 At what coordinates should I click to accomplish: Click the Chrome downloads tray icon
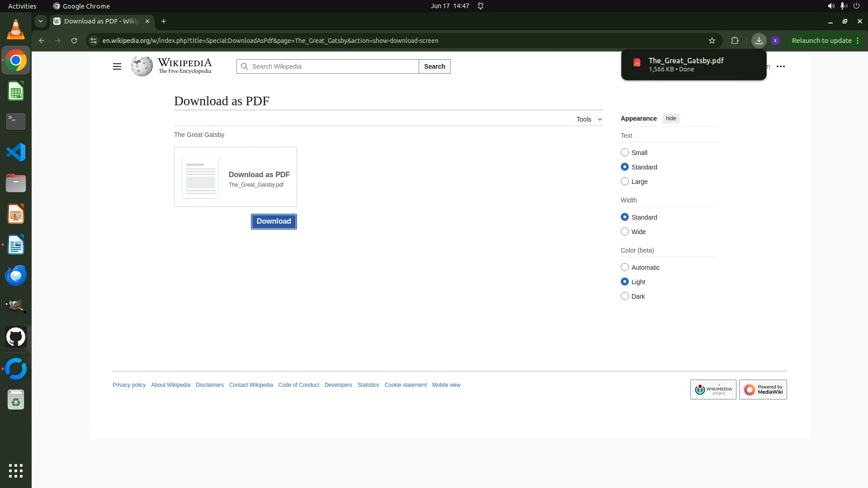coord(759,41)
